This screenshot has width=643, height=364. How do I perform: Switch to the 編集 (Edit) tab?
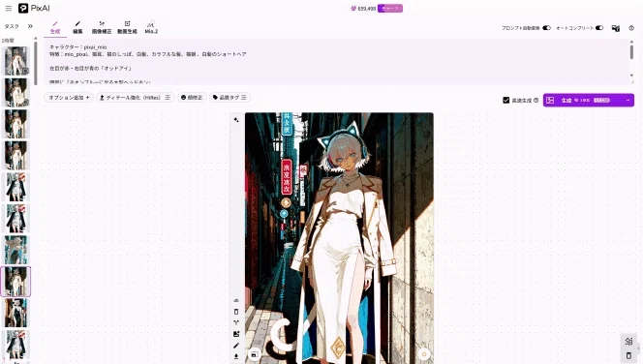77,27
